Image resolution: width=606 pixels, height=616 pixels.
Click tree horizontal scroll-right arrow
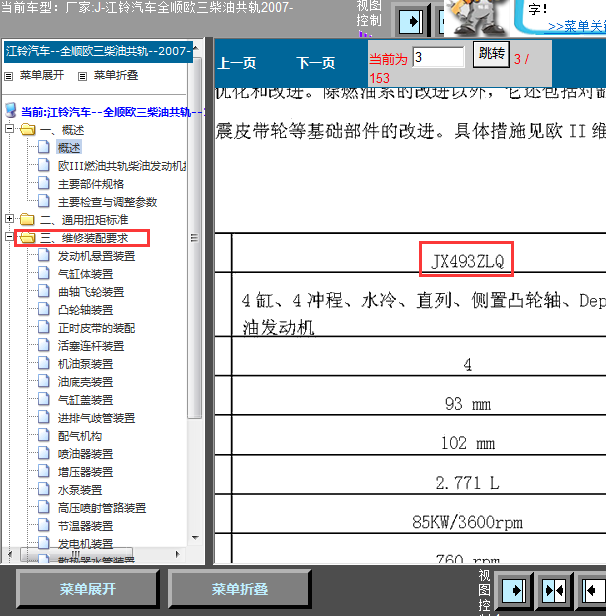(x=178, y=554)
